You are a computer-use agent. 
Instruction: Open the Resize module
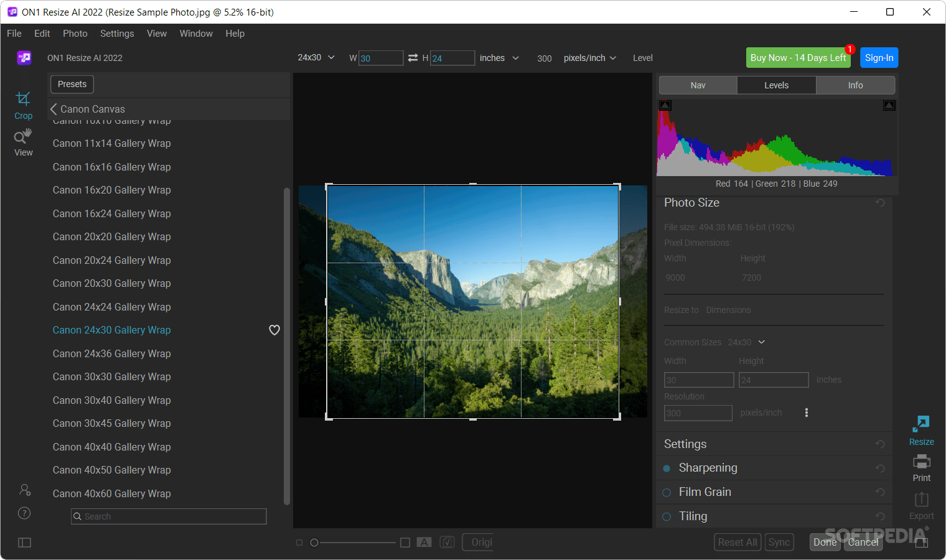click(x=921, y=431)
